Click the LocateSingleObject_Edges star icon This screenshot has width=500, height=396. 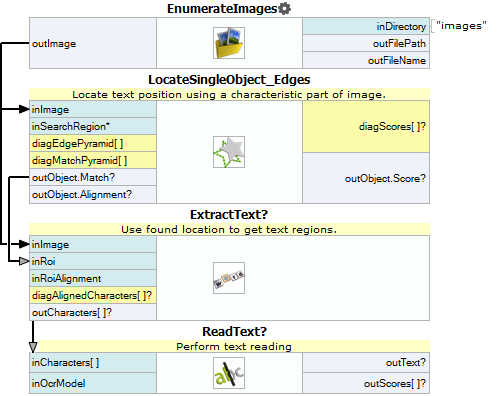point(229,152)
